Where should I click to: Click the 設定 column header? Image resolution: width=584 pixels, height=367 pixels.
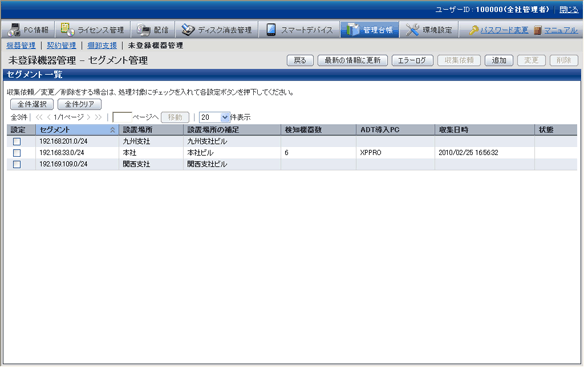(21, 130)
